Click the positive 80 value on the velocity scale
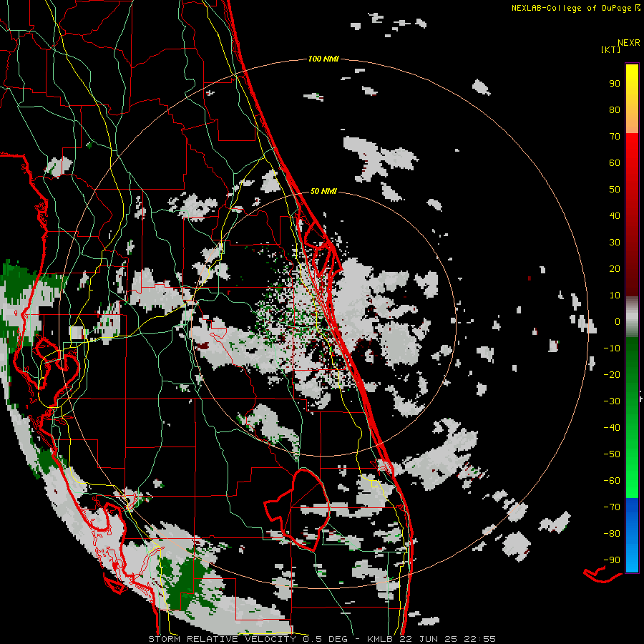The image size is (644, 644). tap(615, 109)
